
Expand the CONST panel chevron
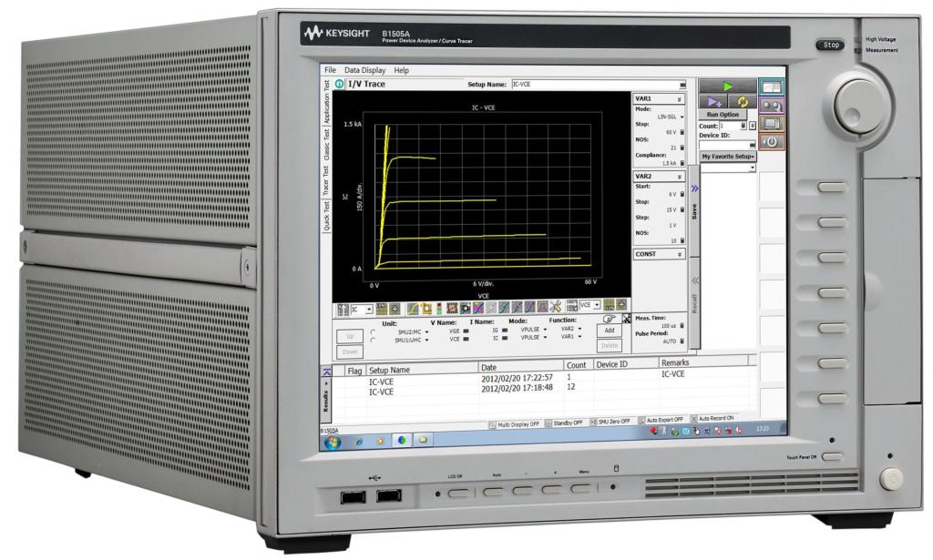[679, 254]
